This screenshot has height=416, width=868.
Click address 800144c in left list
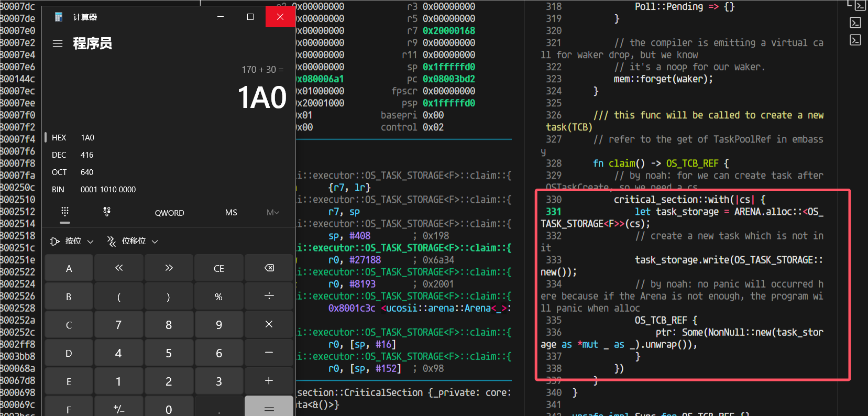[18, 79]
